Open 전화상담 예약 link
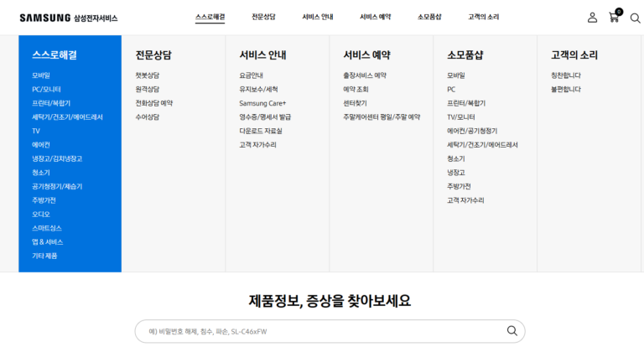644x347 pixels. (x=154, y=103)
